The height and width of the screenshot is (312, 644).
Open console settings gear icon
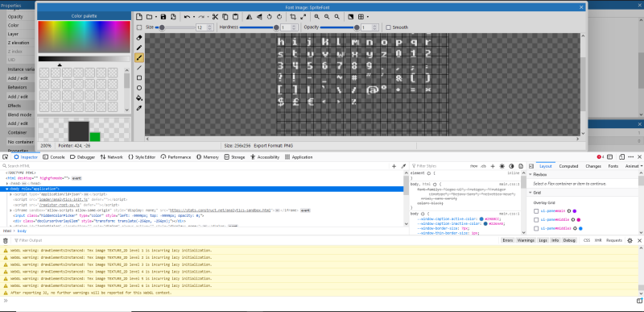pos(630,240)
